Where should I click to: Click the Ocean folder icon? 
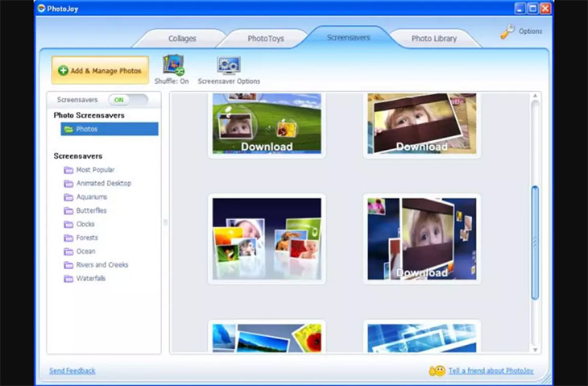coord(68,251)
